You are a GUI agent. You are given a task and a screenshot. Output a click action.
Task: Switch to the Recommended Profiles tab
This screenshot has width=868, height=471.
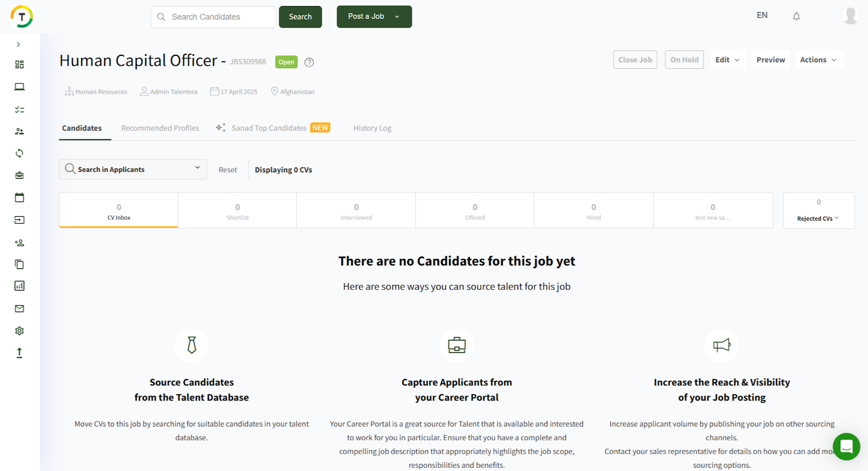160,128
